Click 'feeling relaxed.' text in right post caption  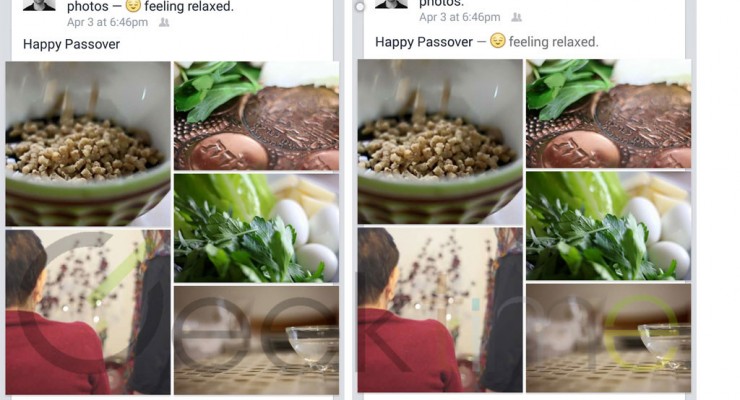553,42
